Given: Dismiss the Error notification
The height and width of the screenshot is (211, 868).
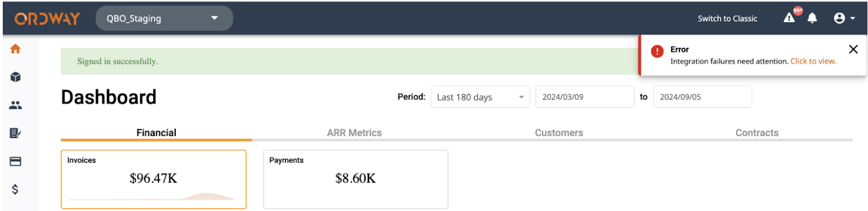Looking at the screenshot, I should coord(854,49).
